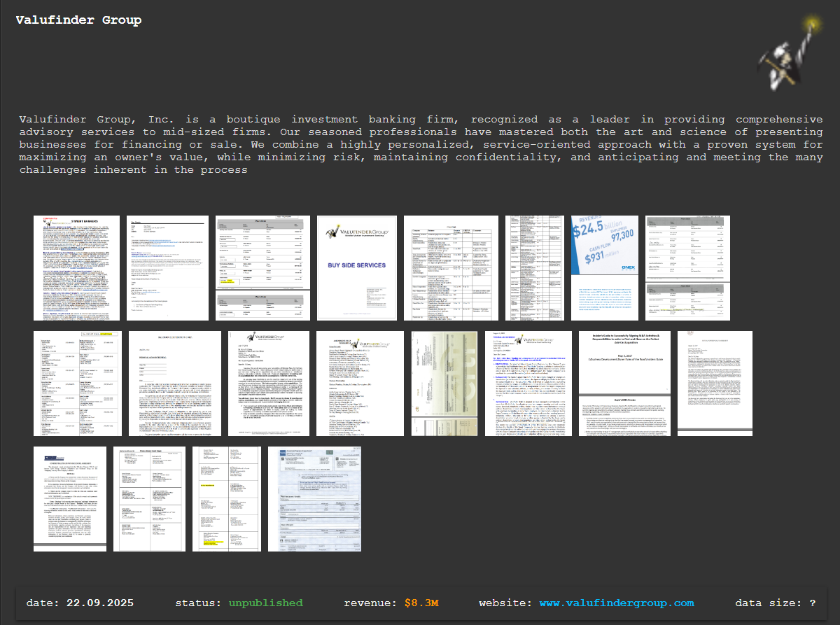Open the $24.5 billion revenues infographic thumbnail
Screen dimensions: 840x625
pos(603,268)
